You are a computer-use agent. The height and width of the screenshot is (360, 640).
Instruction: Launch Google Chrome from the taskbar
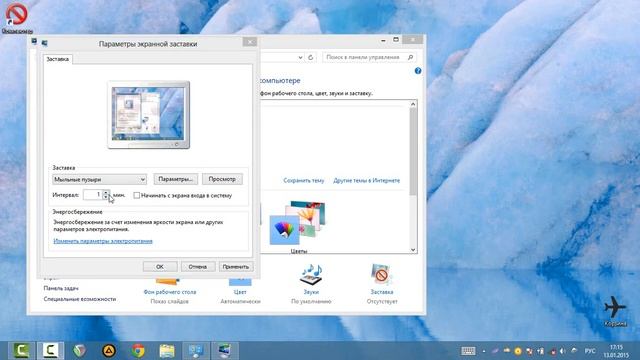(x=138, y=351)
